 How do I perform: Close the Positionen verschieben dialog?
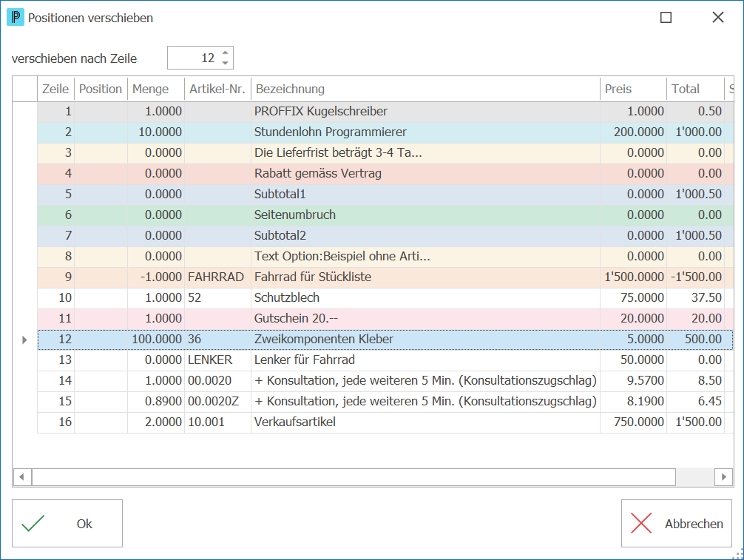click(x=718, y=18)
